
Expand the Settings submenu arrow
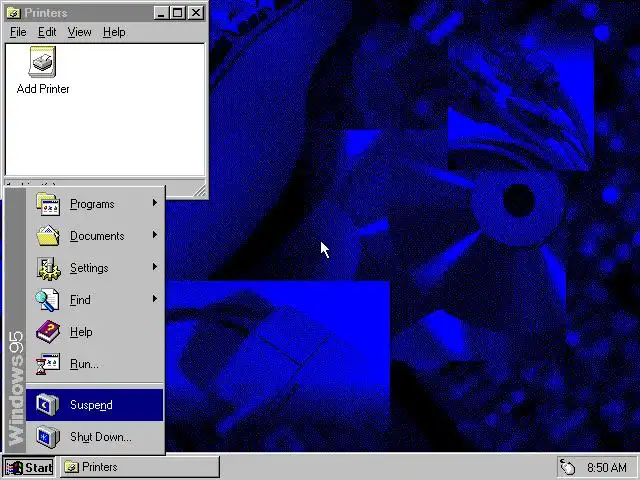click(155, 267)
